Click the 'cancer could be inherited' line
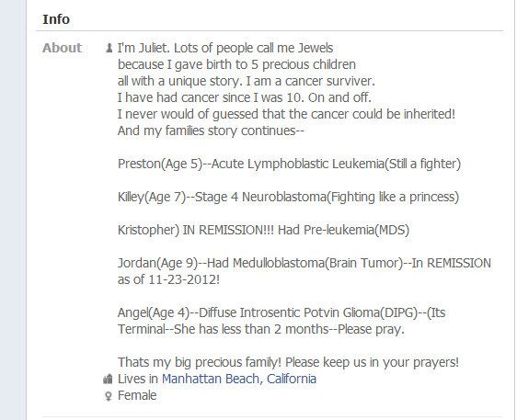Screen dimensions: 517x420 pos(286,114)
